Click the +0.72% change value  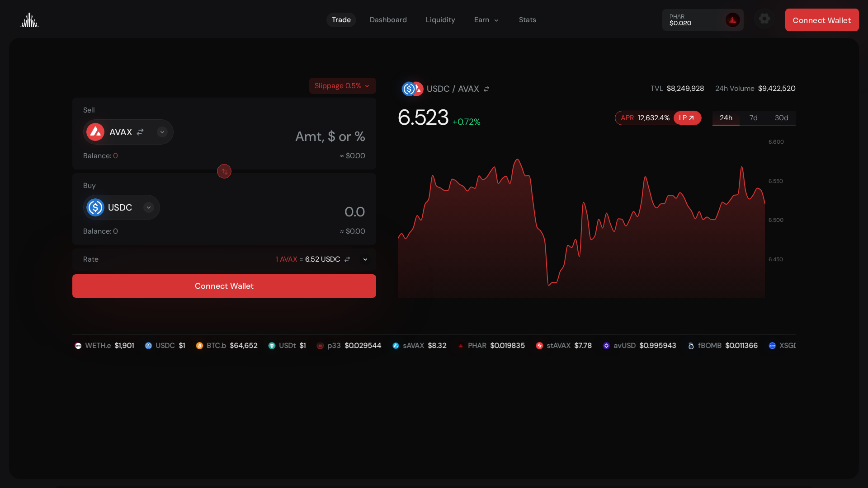coord(467,122)
